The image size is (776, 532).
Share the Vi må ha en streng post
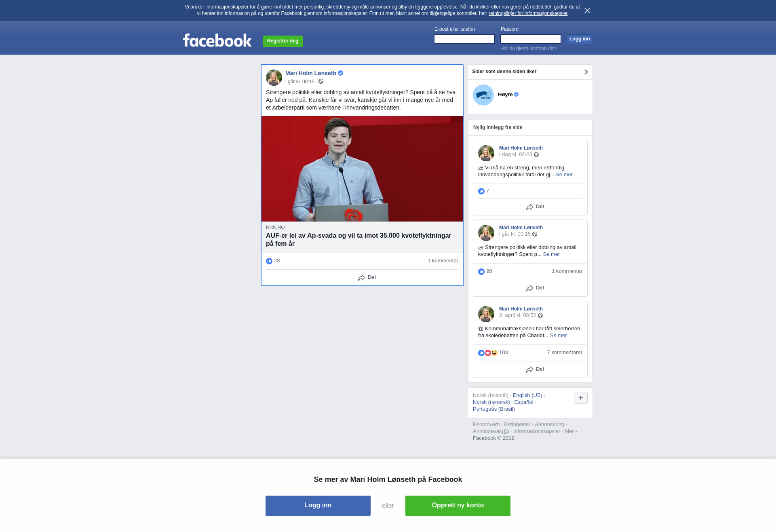(x=535, y=207)
